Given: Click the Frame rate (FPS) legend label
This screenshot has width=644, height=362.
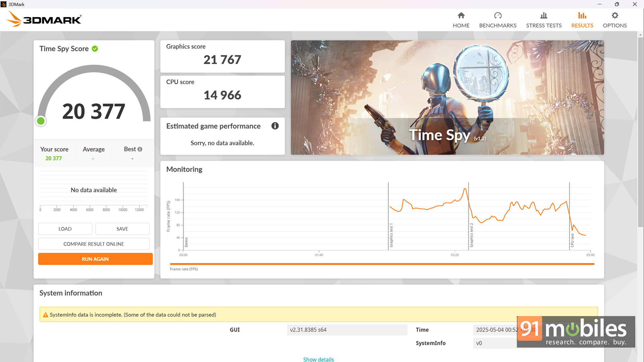Looking at the screenshot, I should (184, 269).
